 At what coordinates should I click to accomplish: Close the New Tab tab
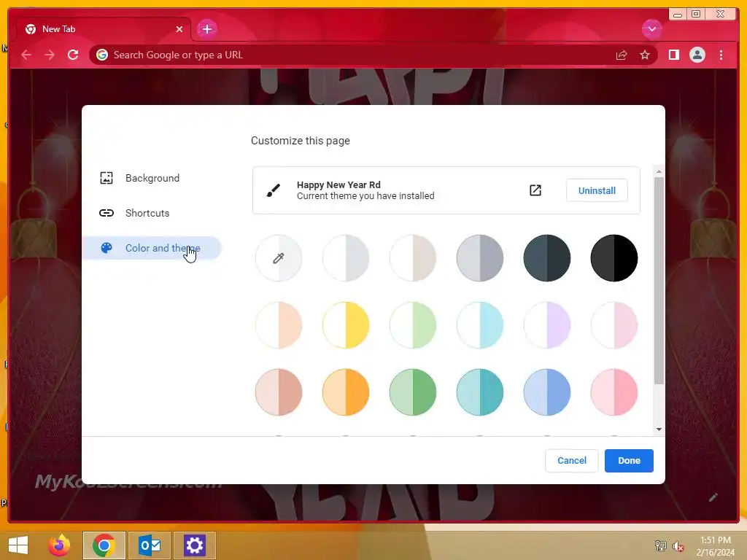click(x=179, y=29)
